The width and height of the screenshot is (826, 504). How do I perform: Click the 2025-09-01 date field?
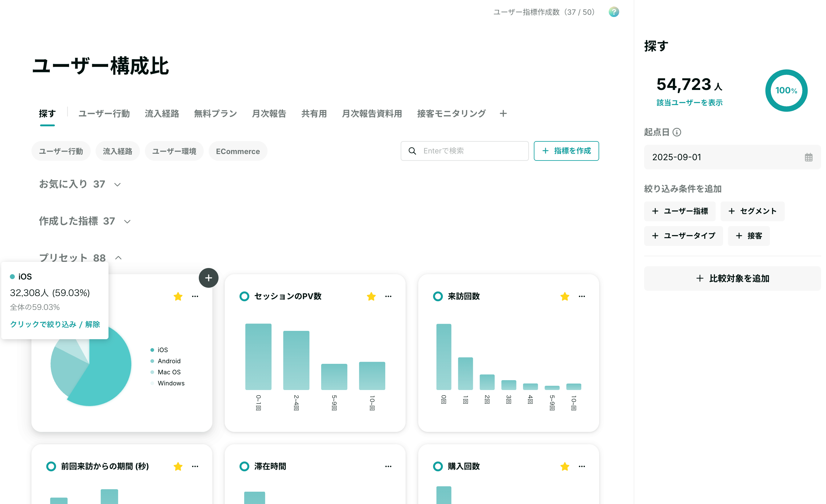(x=733, y=157)
